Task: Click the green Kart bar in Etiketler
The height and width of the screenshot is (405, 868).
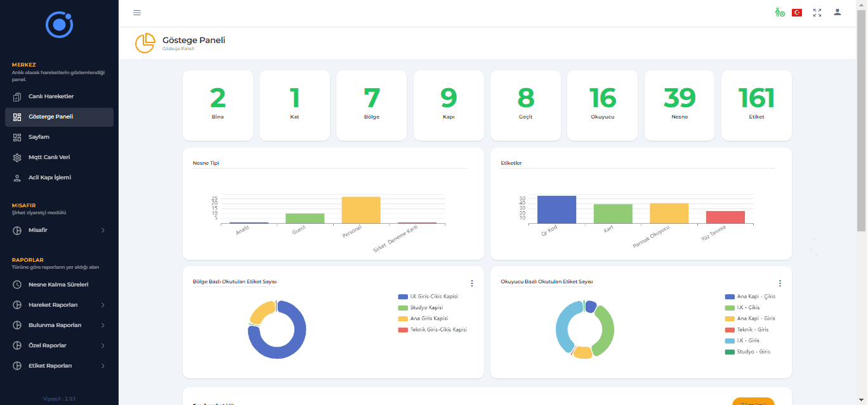Action: [613, 214]
